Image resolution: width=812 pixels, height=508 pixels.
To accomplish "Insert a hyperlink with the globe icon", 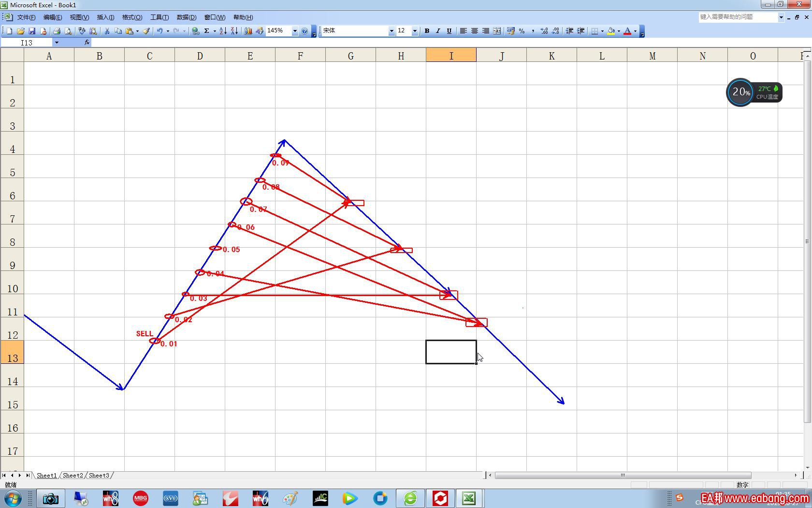I will tap(195, 31).
